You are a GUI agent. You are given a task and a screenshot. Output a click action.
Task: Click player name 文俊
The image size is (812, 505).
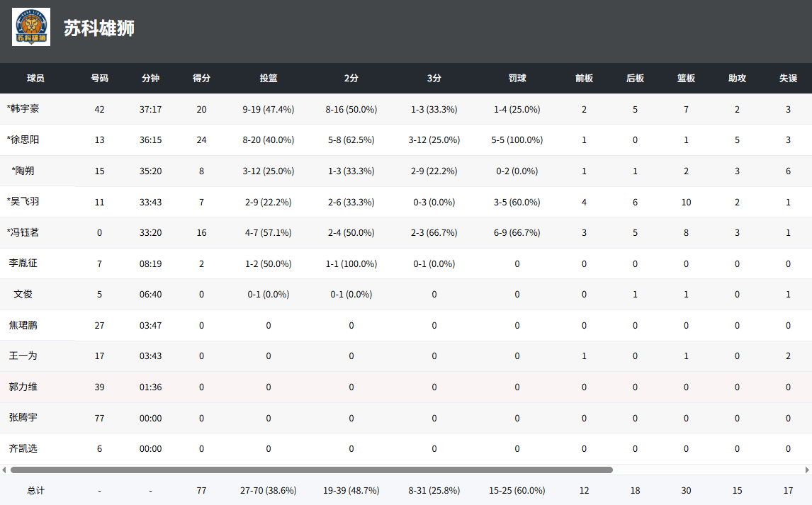tap(23, 294)
